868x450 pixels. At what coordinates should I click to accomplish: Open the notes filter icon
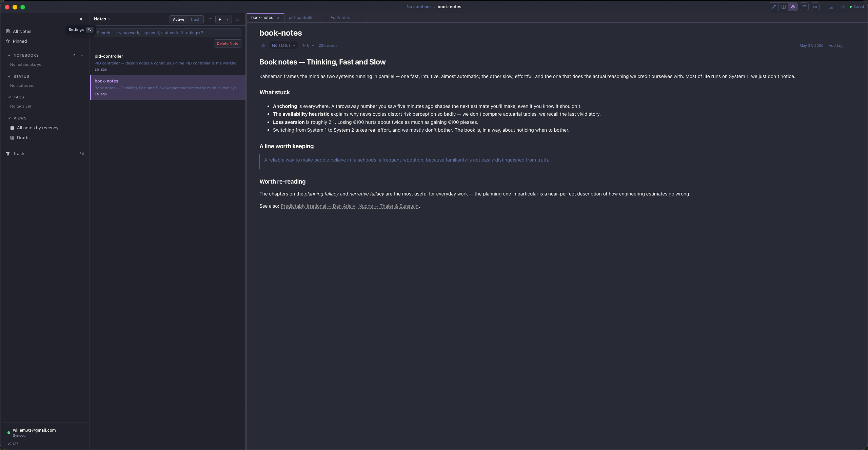[210, 20]
